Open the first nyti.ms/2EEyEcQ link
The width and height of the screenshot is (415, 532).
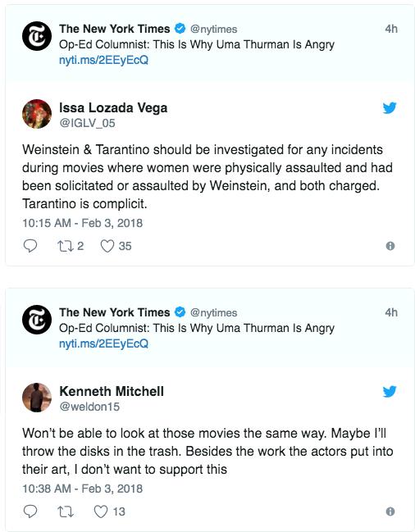coord(103,61)
